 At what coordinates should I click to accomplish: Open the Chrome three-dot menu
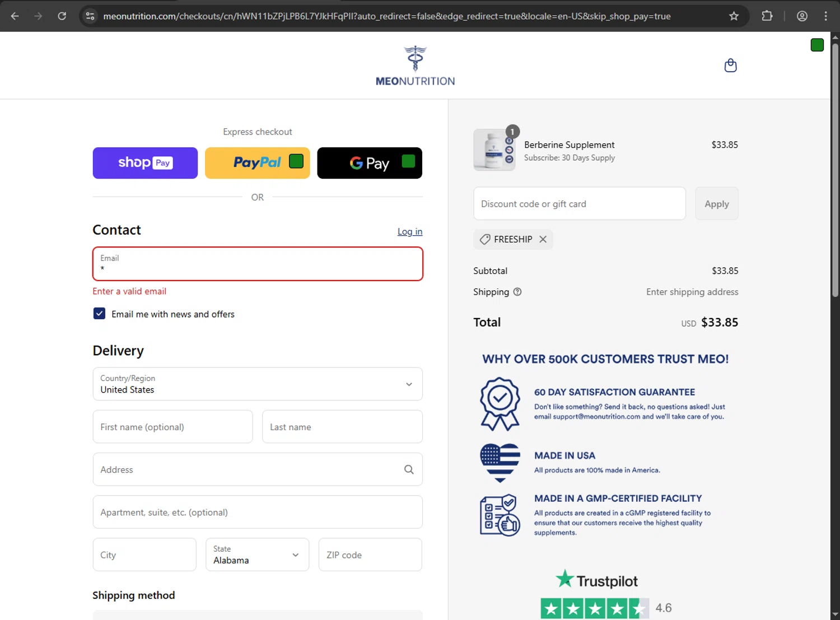[826, 16]
